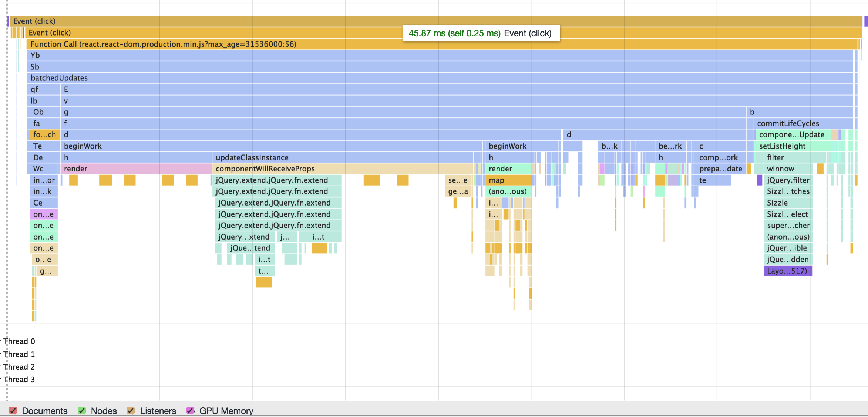
Task: Select the Wc call frame
Action: tap(44, 169)
